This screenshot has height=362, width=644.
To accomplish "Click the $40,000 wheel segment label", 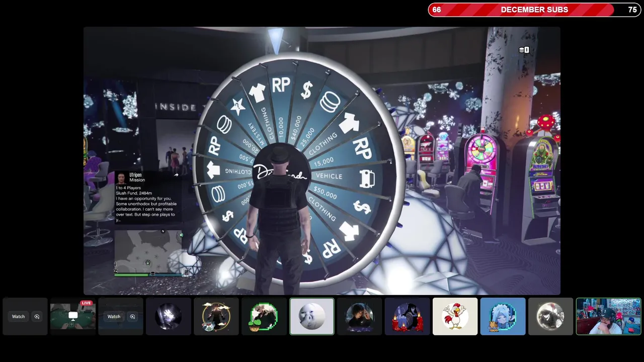I will pyautogui.click(x=296, y=128).
